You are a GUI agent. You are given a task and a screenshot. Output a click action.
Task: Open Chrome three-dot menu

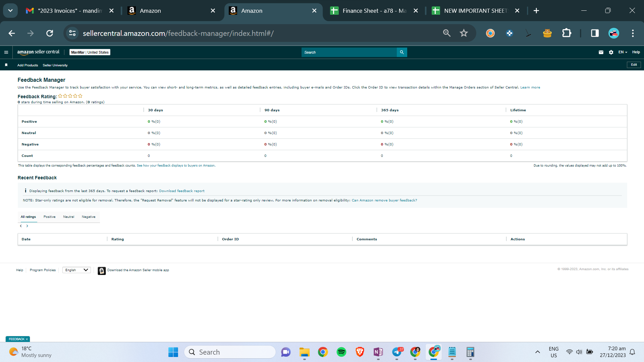pos(633,33)
